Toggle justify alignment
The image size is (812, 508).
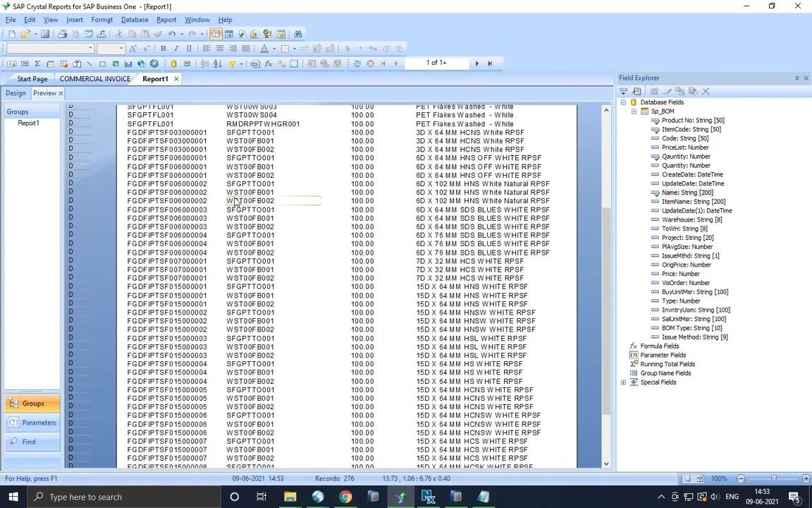[x=245, y=49]
